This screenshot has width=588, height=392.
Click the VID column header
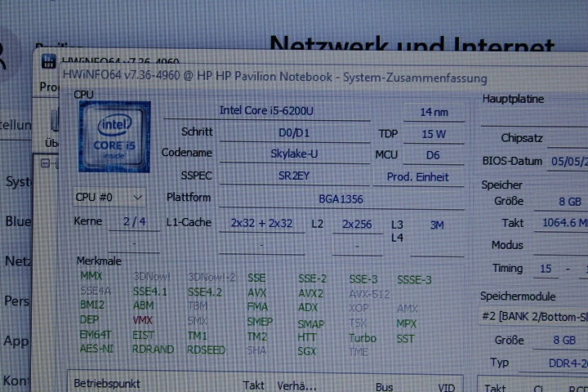pyautogui.click(x=446, y=387)
